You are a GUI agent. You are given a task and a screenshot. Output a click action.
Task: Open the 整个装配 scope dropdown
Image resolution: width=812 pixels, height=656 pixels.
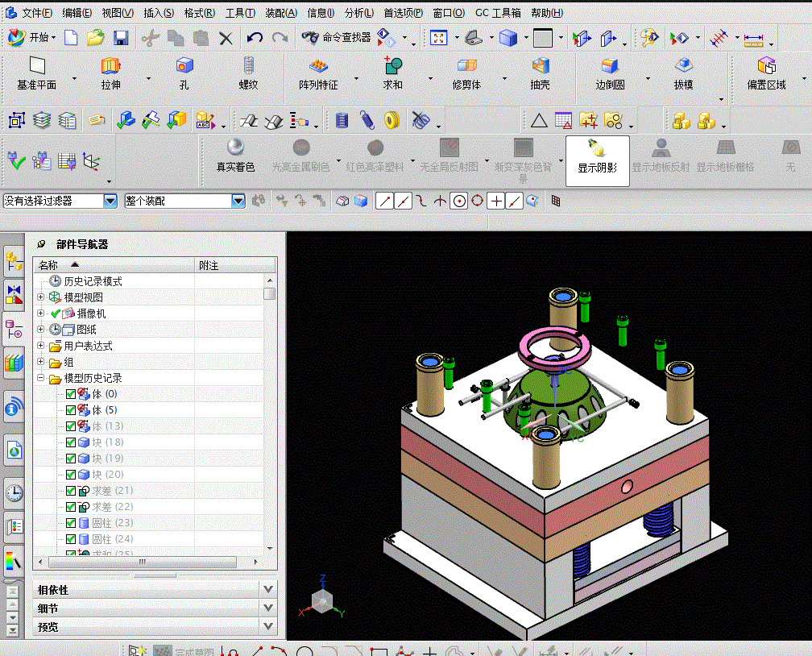pyautogui.click(x=238, y=201)
